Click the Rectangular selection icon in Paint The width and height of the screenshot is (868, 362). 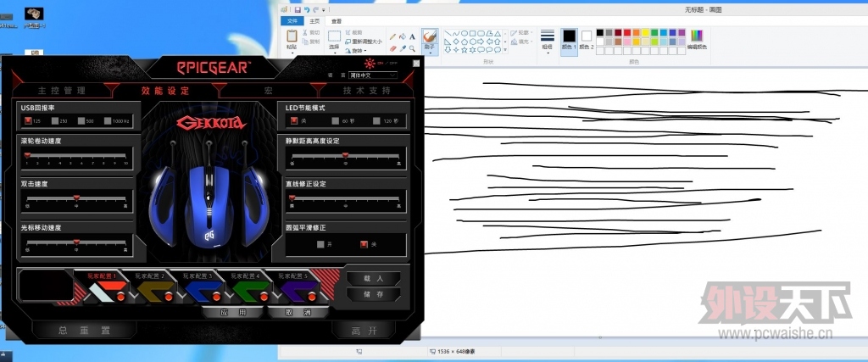[x=334, y=36]
